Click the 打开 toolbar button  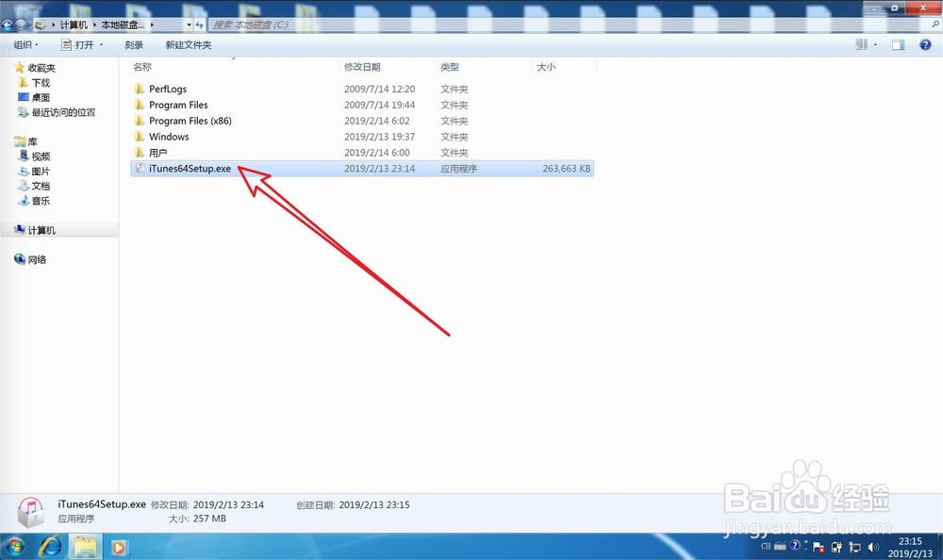coord(77,45)
